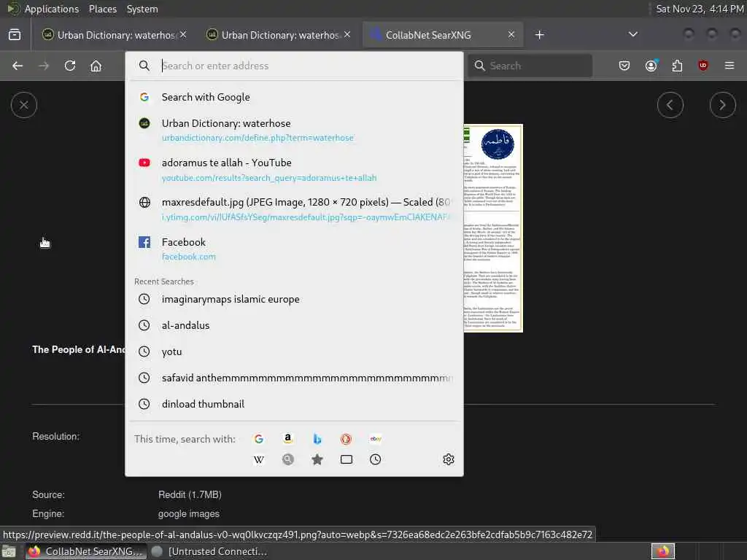
Task: Open a new tab with plus button
Action: (x=539, y=35)
